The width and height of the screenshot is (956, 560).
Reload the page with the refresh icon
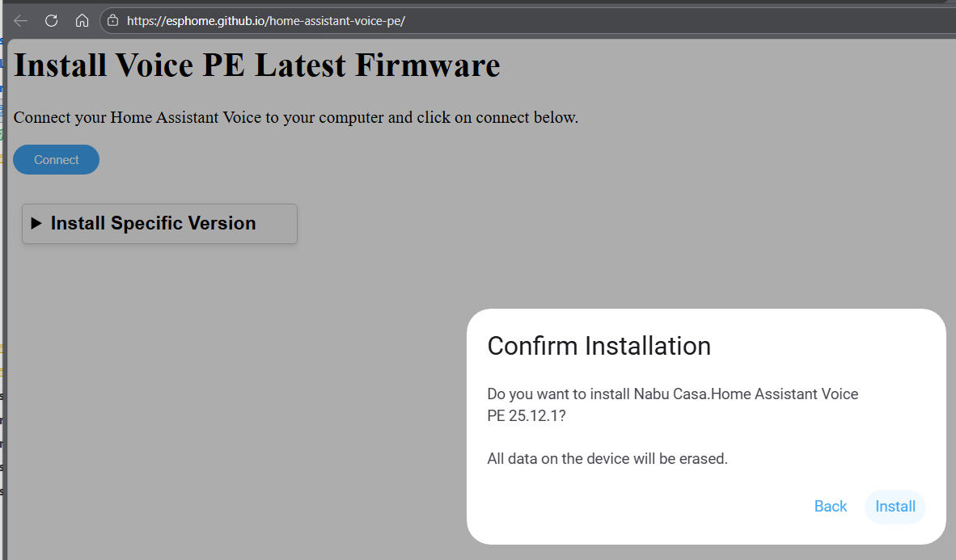coord(51,21)
